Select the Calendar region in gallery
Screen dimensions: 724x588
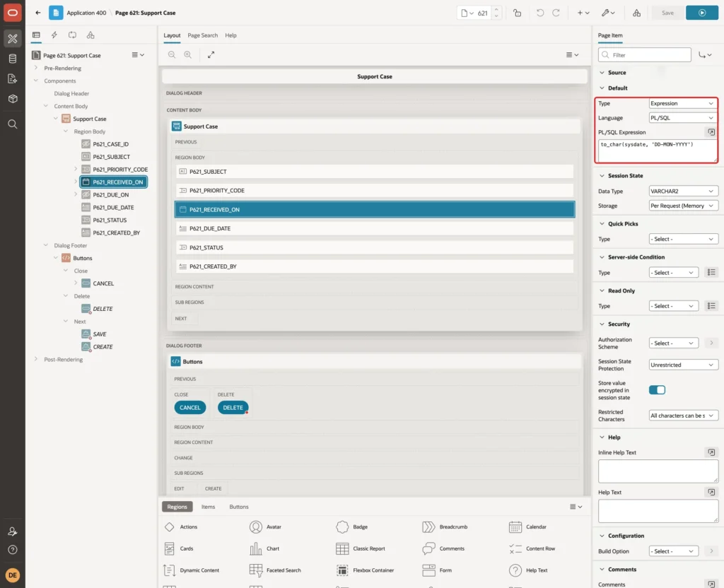point(528,527)
